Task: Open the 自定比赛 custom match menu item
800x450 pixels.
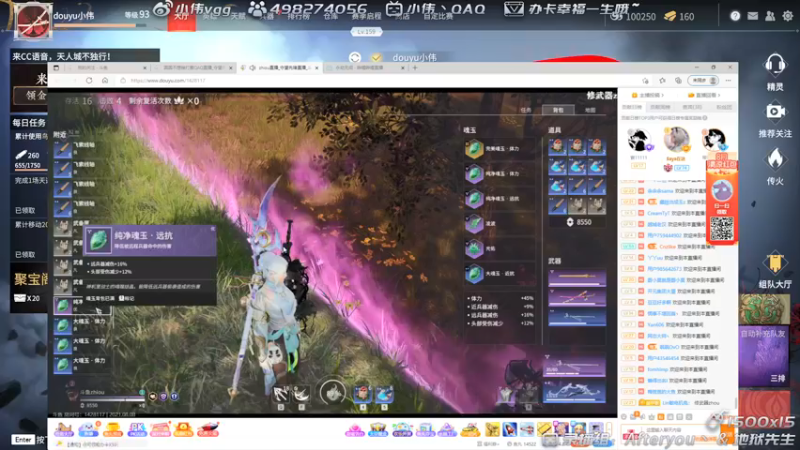Action: [x=438, y=17]
